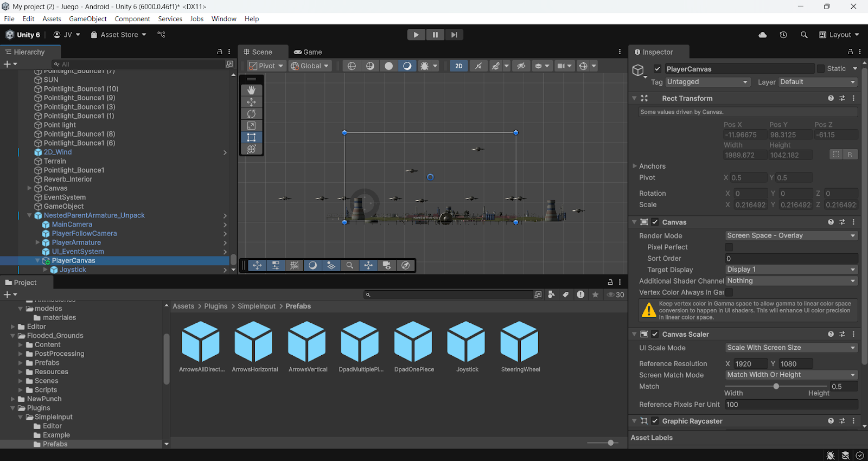Image resolution: width=868 pixels, height=461 pixels.
Task: Select EventSystem in Hierarchy
Action: [65, 197]
